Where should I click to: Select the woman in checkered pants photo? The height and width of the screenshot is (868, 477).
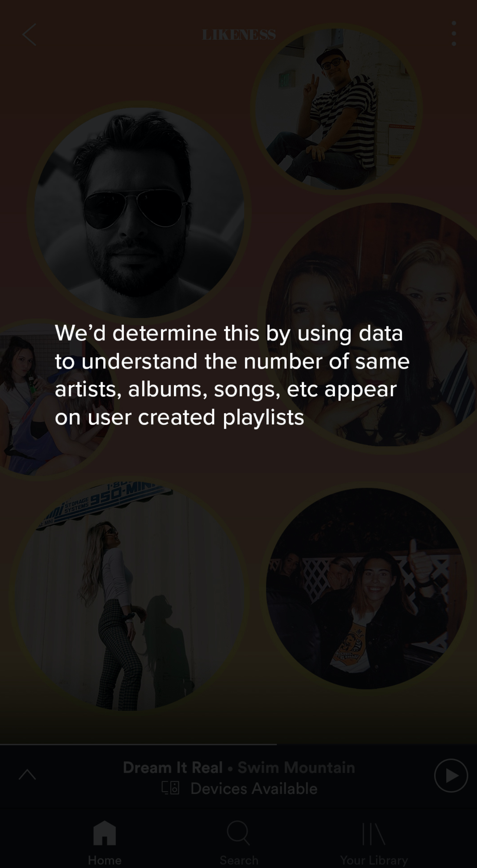128,597
